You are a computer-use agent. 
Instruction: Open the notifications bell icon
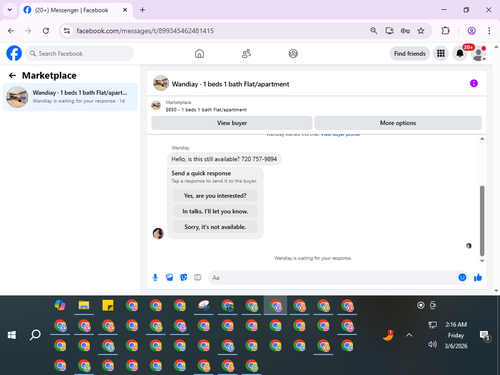460,53
